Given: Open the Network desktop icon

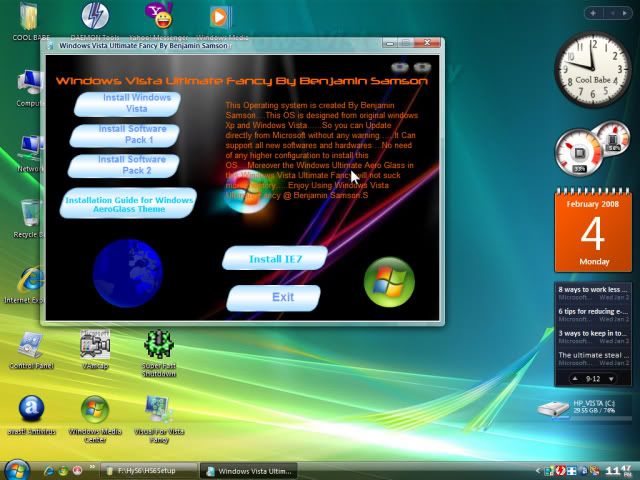Looking at the screenshot, I should tap(30, 153).
